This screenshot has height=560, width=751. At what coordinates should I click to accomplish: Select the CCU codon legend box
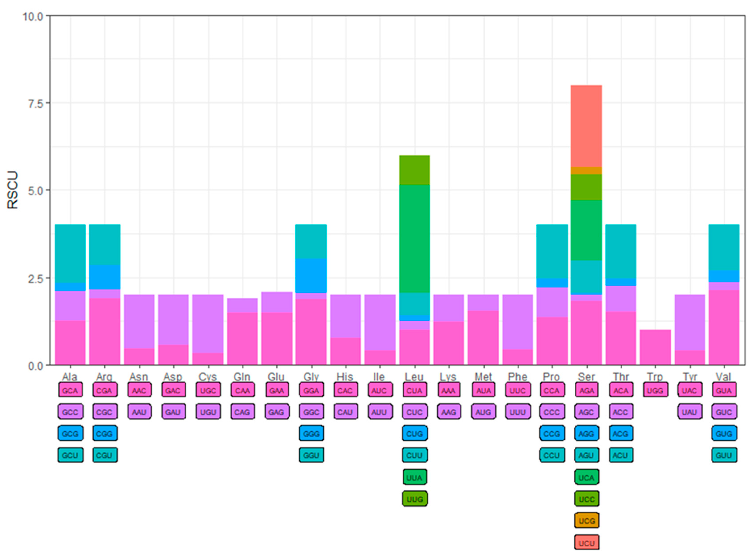552,455
